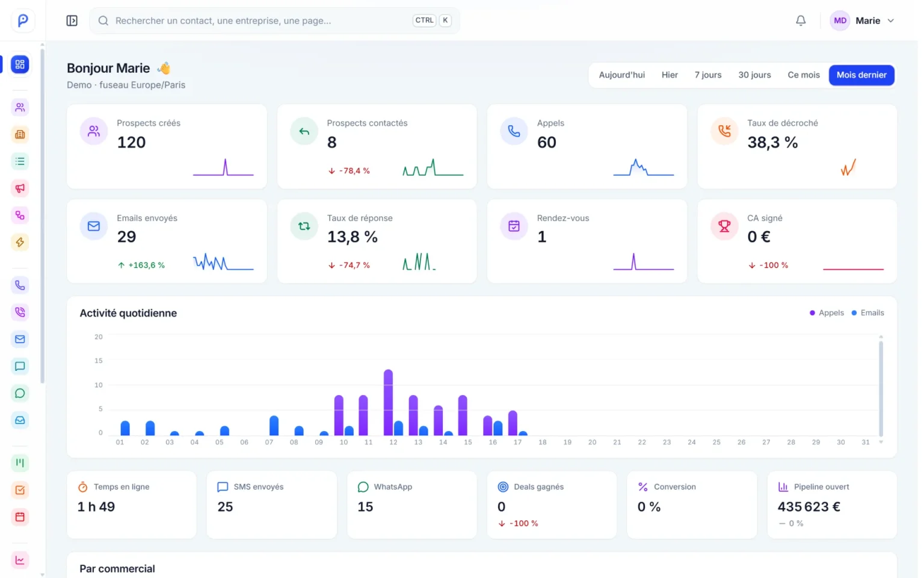Open the kanban pipeline icon in sidebar
924x578 pixels.
click(20, 463)
